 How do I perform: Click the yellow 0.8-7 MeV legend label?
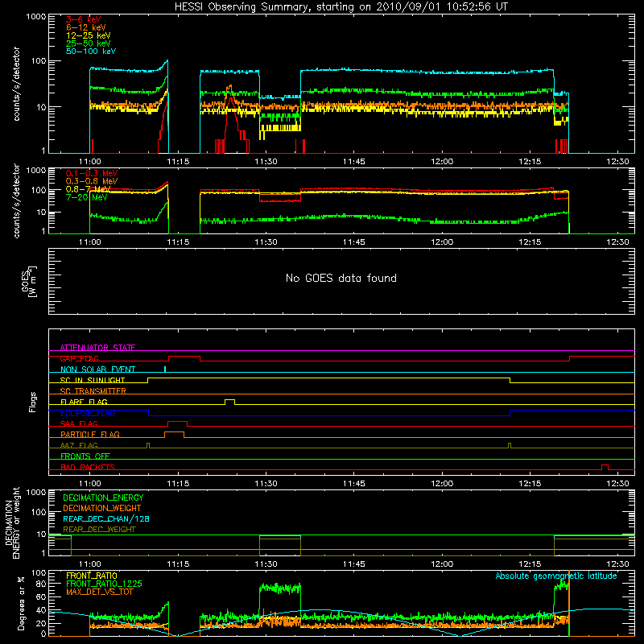tap(89, 189)
